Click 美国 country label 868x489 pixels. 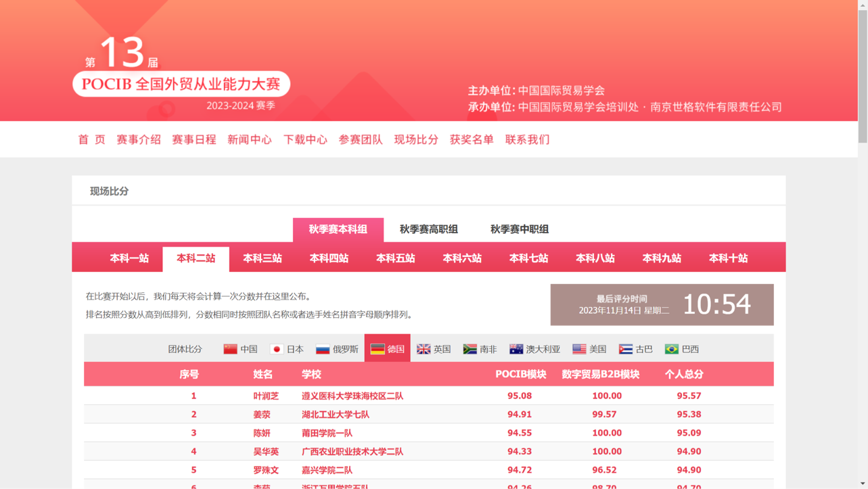(598, 349)
